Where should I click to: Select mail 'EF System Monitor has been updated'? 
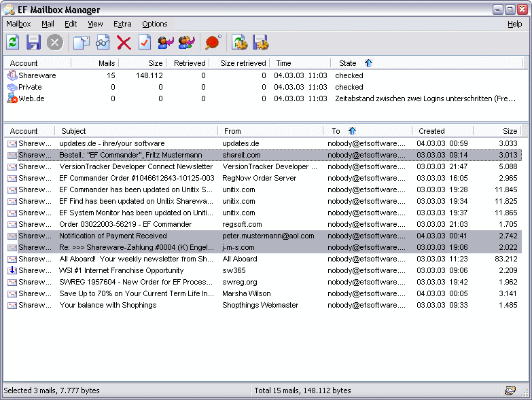click(x=263, y=213)
